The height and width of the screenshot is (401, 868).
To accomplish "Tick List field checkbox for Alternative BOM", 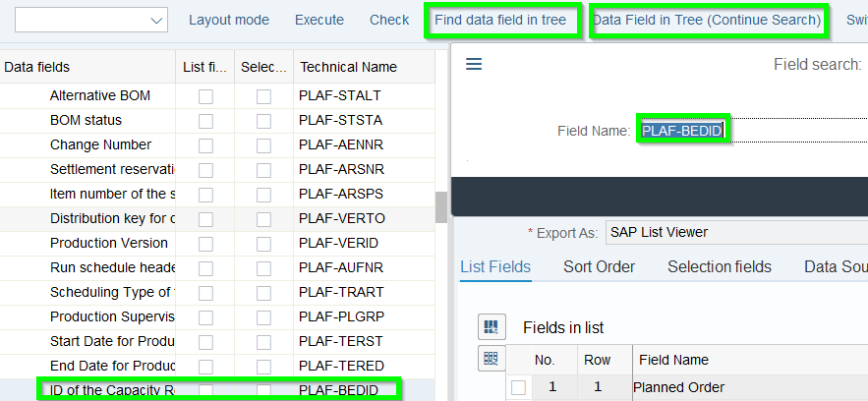I will (x=205, y=96).
